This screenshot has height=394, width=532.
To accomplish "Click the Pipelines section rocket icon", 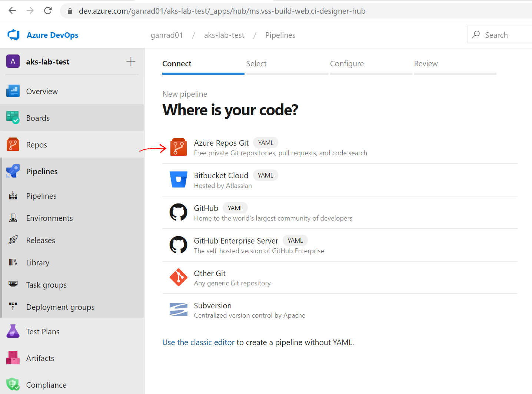I will 13,171.
